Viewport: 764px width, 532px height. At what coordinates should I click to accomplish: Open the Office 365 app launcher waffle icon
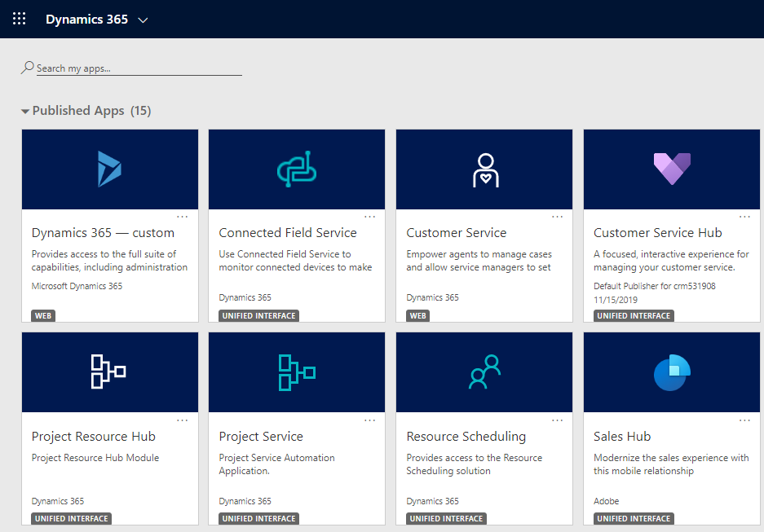click(x=19, y=18)
